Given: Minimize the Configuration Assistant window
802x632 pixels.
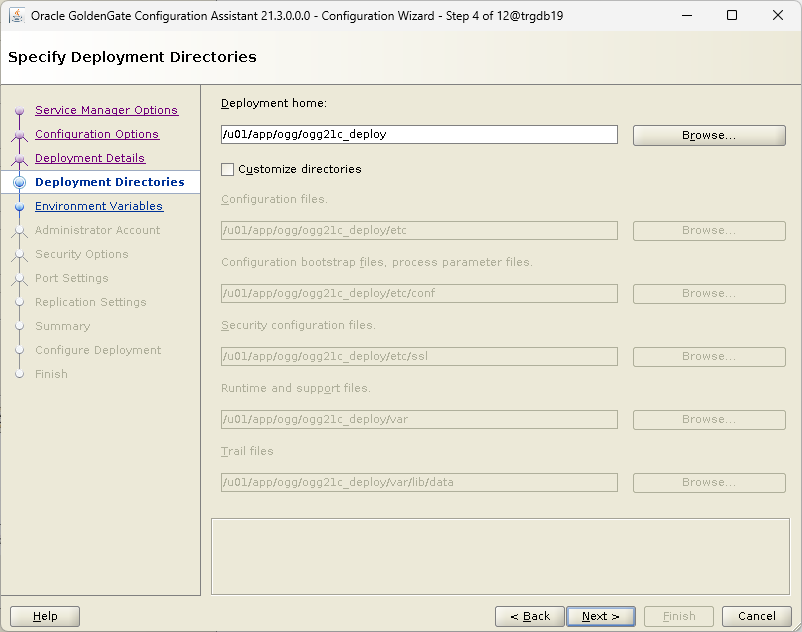Looking at the screenshot, I should coord(687,15).
